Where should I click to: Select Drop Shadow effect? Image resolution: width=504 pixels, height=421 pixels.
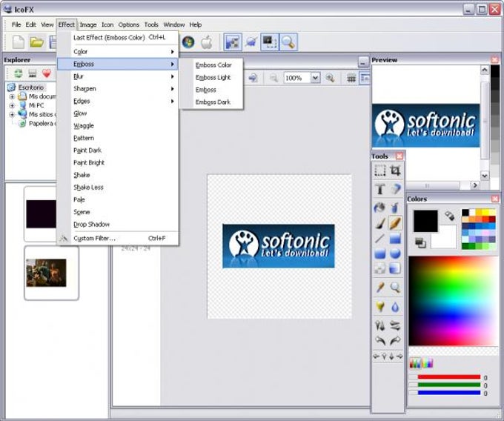tap(117, 225)
